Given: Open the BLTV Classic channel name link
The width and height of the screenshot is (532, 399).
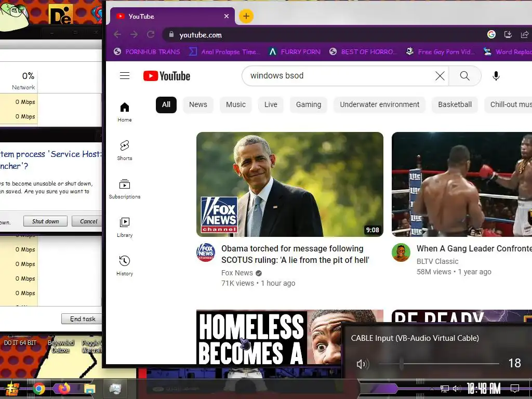Looking at the screenshot, I should (437, 261).
